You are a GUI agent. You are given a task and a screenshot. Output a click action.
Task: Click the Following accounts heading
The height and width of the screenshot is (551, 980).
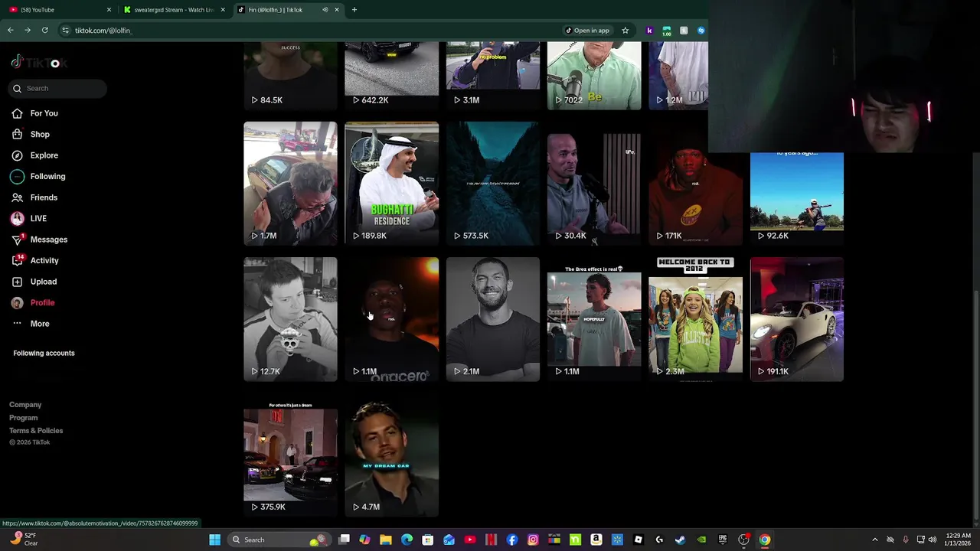click(44, 354)
